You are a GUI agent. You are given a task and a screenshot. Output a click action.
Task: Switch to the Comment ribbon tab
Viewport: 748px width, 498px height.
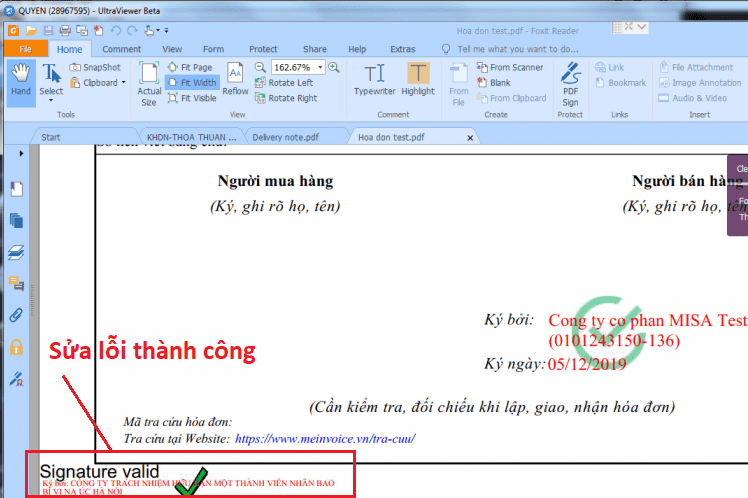(121, 49)
